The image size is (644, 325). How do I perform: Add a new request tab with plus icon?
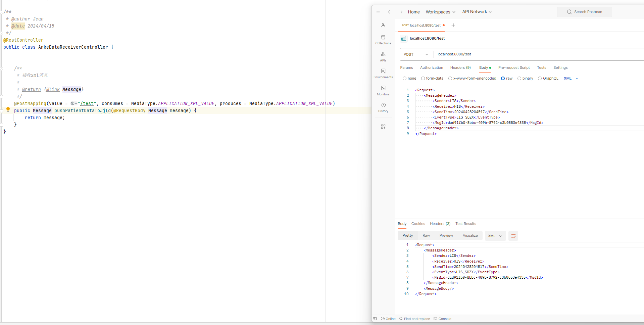point(453,25)
